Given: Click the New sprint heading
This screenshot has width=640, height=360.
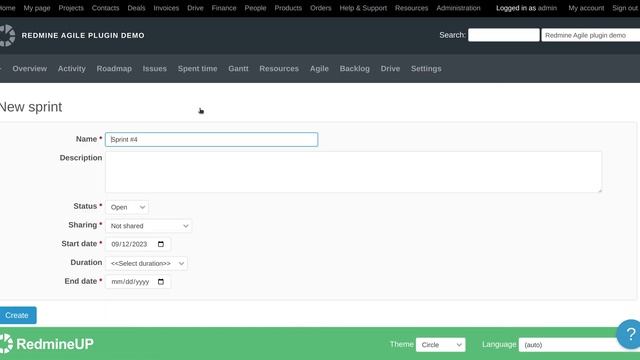Looking at the screenshot, I should (31, 107).
